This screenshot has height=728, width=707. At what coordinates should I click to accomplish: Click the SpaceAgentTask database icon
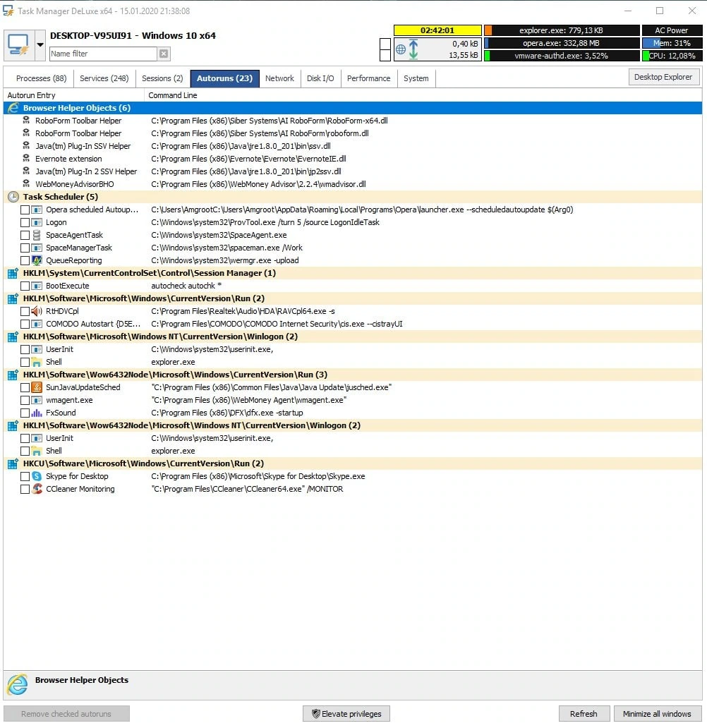[x=37, y=235]
